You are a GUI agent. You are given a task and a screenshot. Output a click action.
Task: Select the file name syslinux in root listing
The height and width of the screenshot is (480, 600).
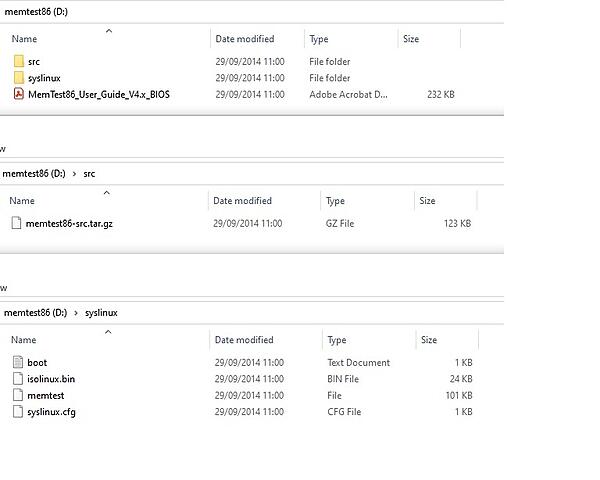tap(44, 78)
